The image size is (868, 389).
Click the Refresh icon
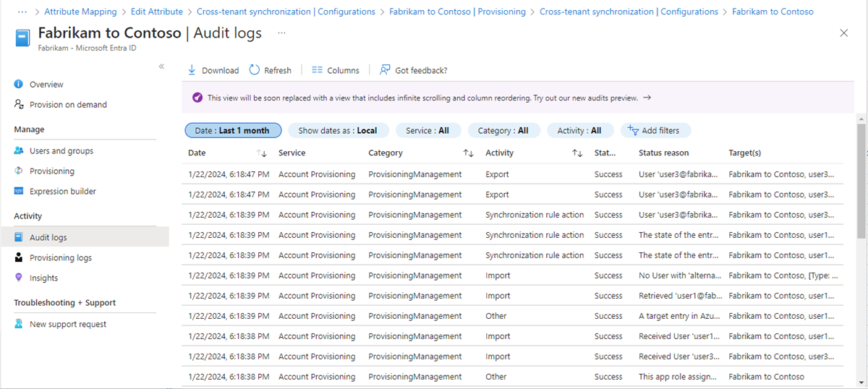pyautogui.click(x=255, y=70)
